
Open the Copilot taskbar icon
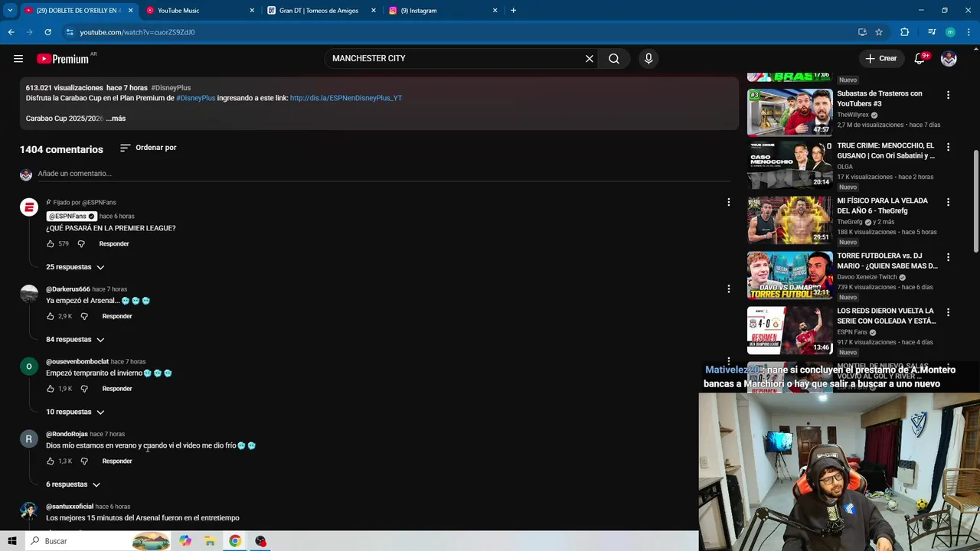pyautogui.click(x=185, y=541)
